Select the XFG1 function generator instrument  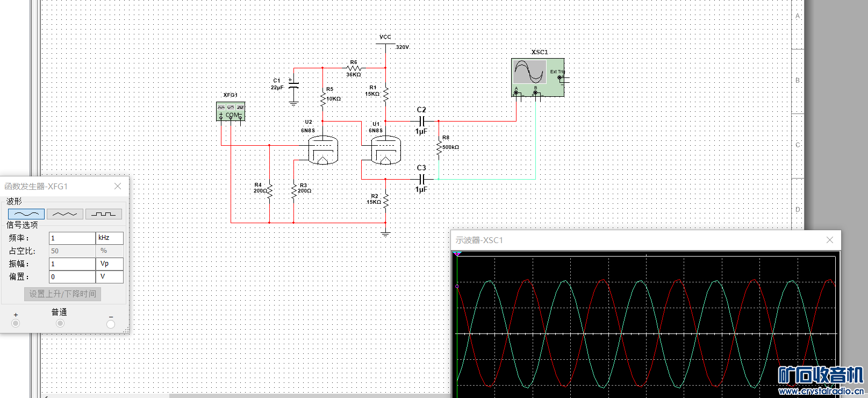click(231, 111)
